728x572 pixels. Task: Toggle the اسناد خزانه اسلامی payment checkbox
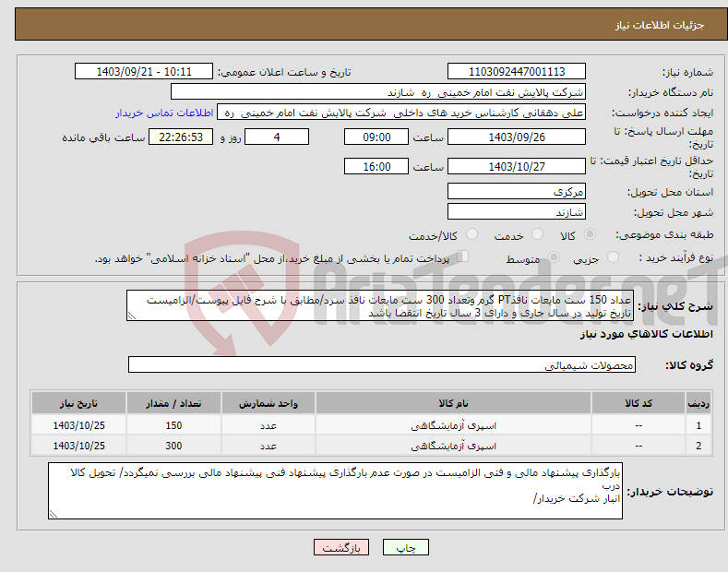pos(463,256)
